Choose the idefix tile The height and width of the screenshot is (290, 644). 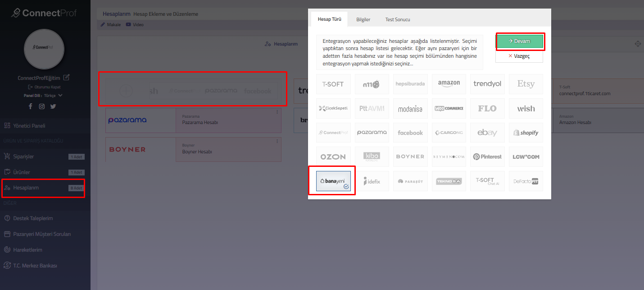click(x=372, y=181)
